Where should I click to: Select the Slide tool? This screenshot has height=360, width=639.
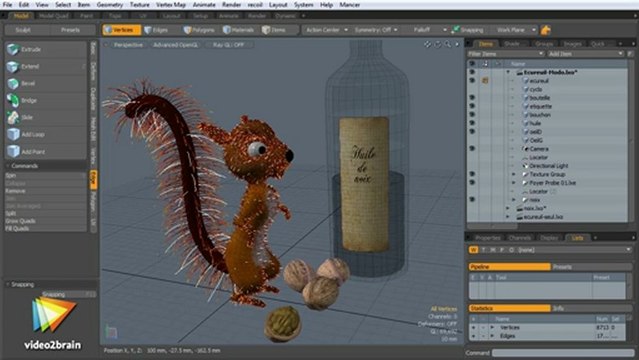point(46,117)
